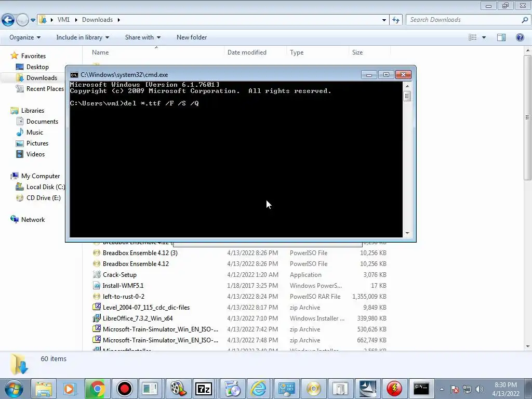Image resolution: width=532 pixels, height=399 pixels.
Task: Select Network in the navigation pane
Action: coord(28,220)
